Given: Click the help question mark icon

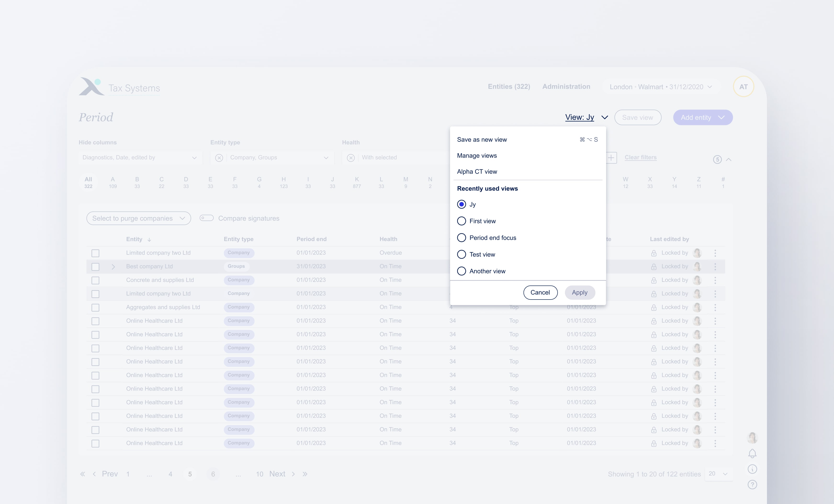Looking at the screenshot, I should (x=752, y=485).
